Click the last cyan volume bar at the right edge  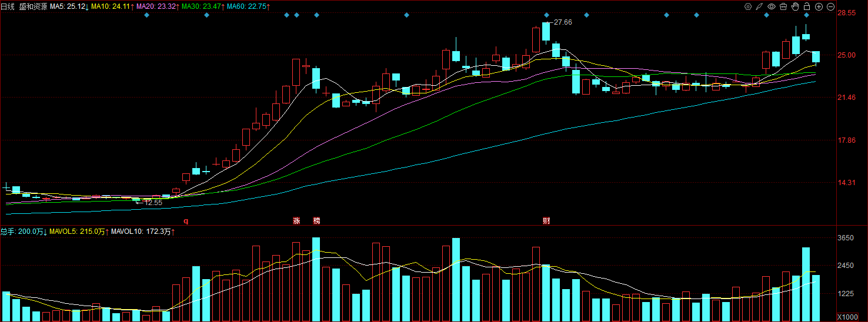[x=816, y=298]
